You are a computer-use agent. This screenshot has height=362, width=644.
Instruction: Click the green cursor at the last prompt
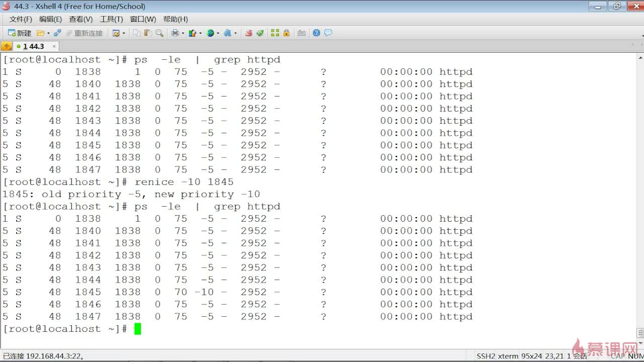(x=138, y=329)
